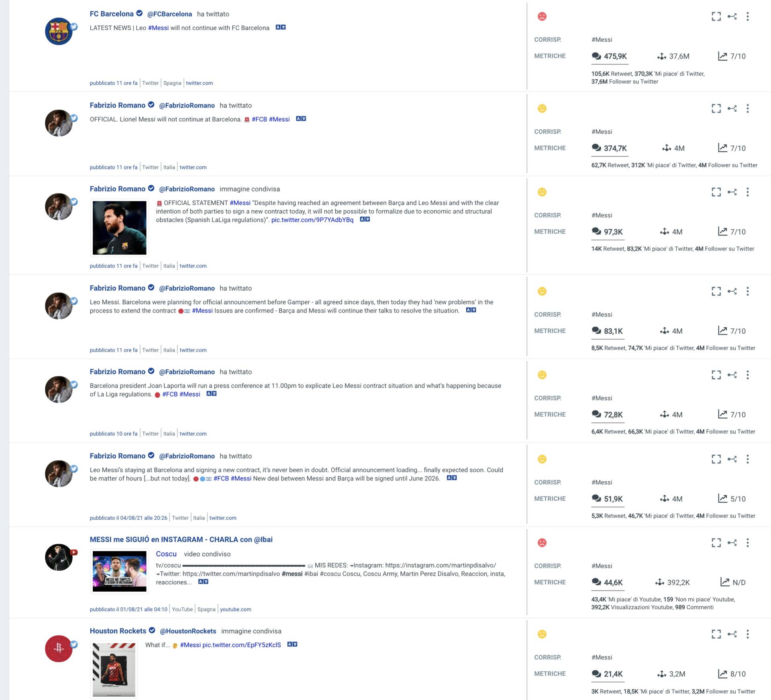This screenshot has width=771, height=700.
Task: Open three-dot menu on Houston Rockets post
Action: [747, 634]
